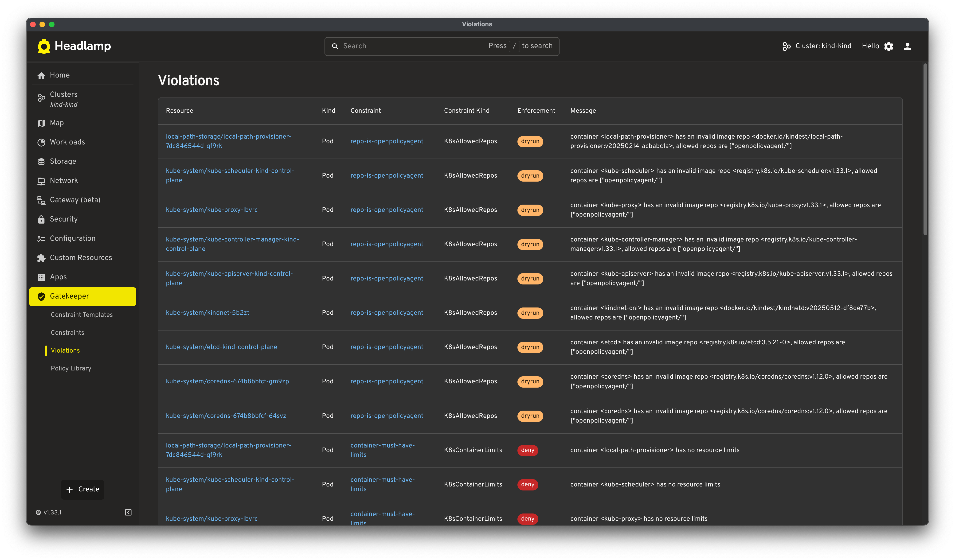Go to Constraints under Gatekeeper
955x560 pixels.
click(x=67, y=333)
